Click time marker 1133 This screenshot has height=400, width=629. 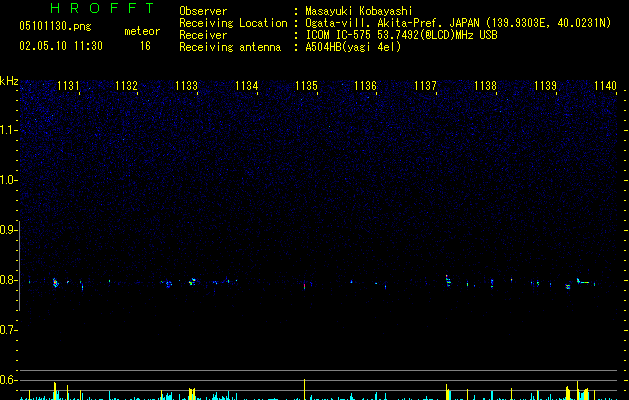[x=187, y=86]
